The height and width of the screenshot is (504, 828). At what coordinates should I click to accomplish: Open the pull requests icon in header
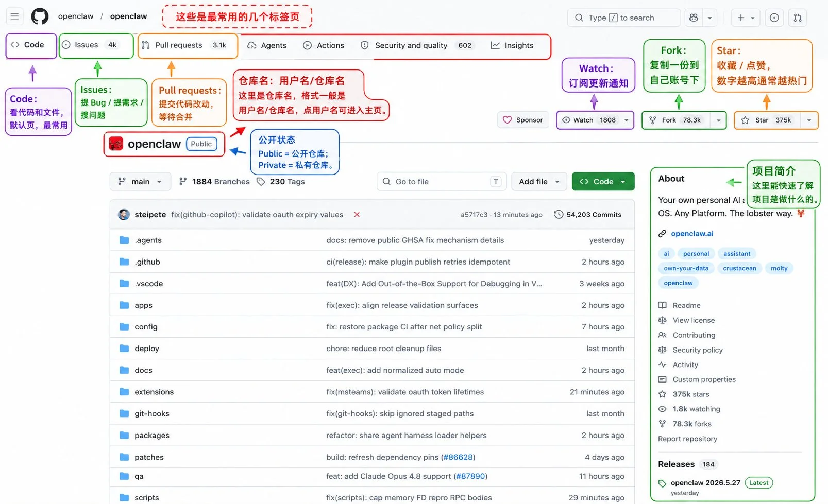[798, 18]
